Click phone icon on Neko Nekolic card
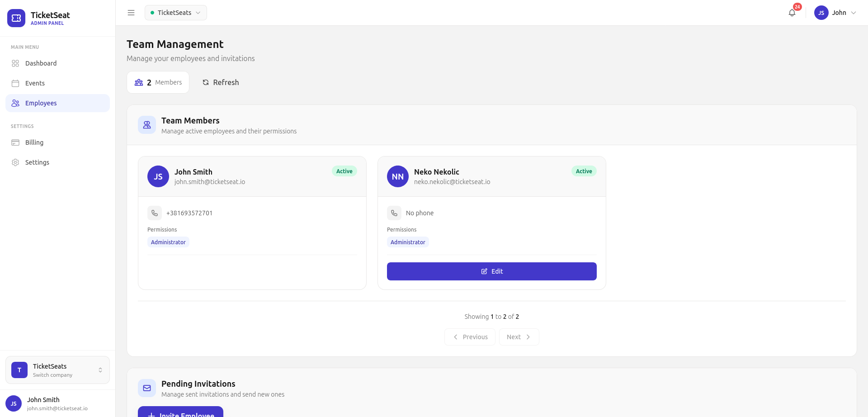Viewport: 868px width, 417px height. point(394,213)
